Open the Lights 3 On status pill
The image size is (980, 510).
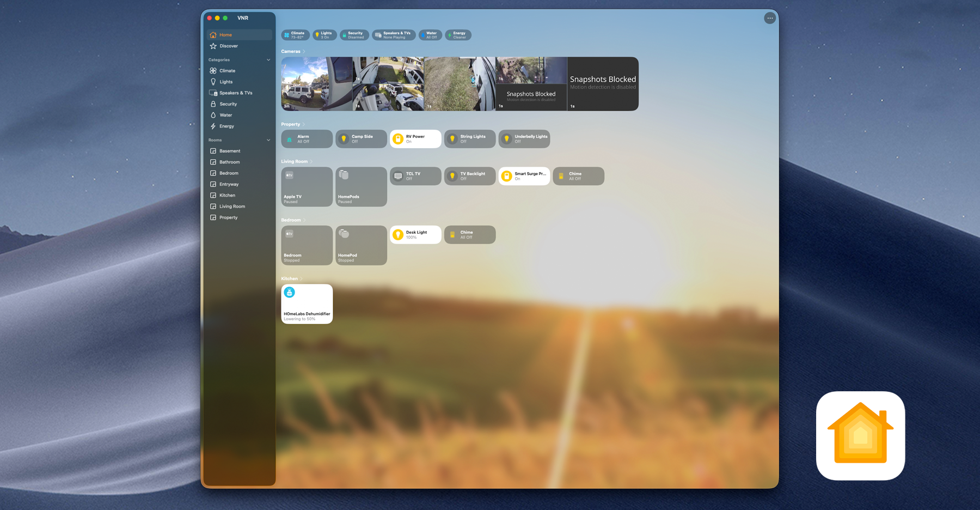coord(324,35)
